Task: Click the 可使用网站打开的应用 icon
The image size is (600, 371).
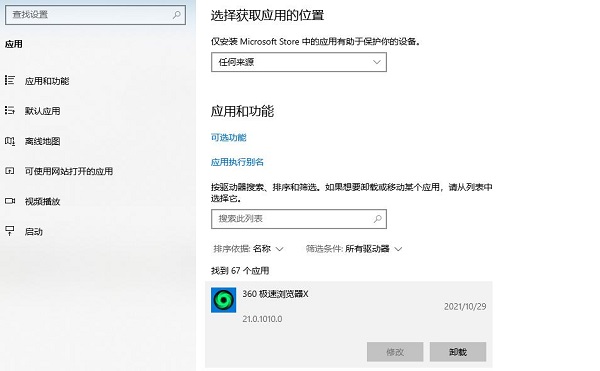Action: click(x=10, y=171)
